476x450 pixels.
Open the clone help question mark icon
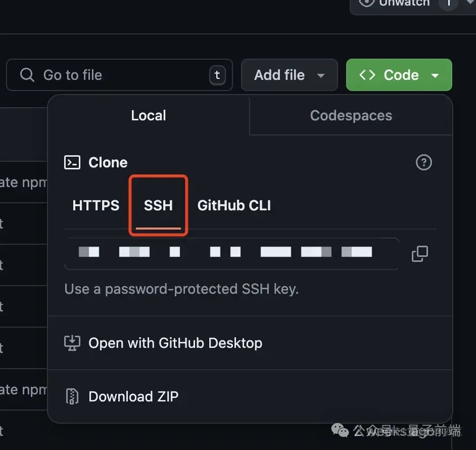(424, 162)
